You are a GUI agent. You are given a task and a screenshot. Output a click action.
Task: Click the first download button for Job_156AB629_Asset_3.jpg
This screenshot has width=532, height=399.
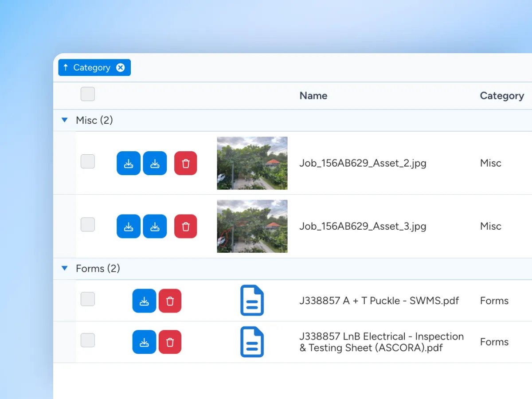[129, 227]
